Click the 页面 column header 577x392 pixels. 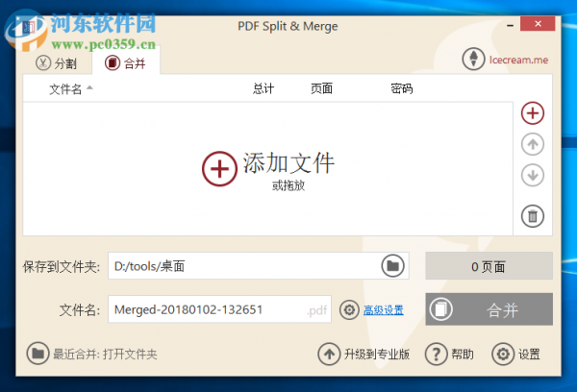pyautogui.click(x=321, y=88)
